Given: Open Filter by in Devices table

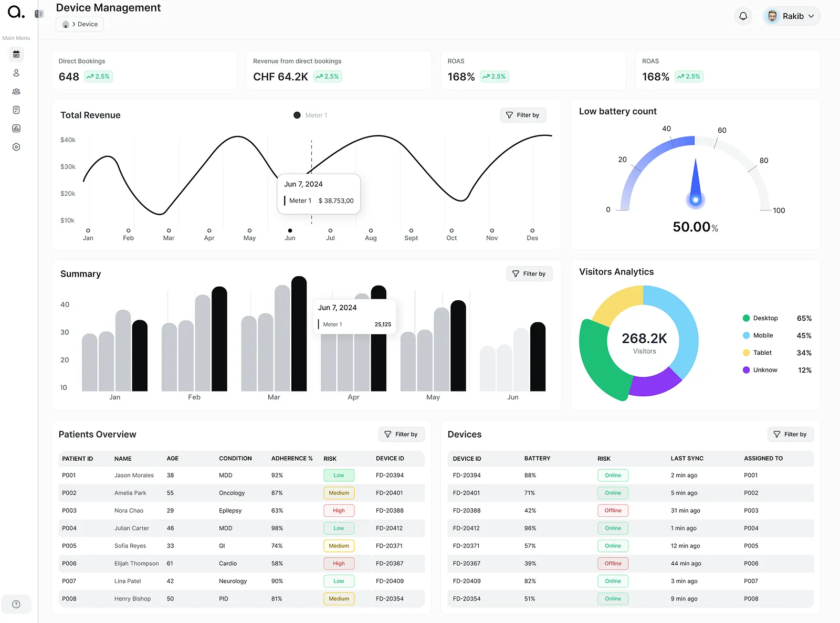Looking at the screenshot, I should [x=790, y=434].
